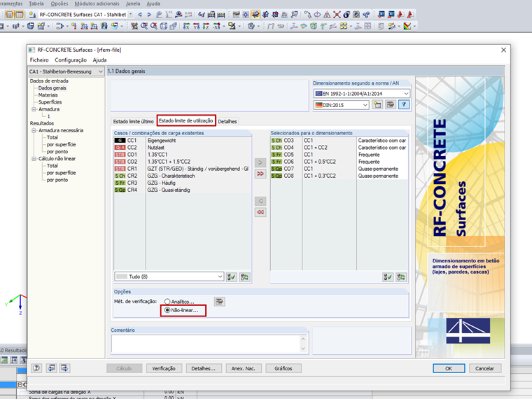Collapse Armadura necessária tree node
532x399 pixels.
pos(34,130)
